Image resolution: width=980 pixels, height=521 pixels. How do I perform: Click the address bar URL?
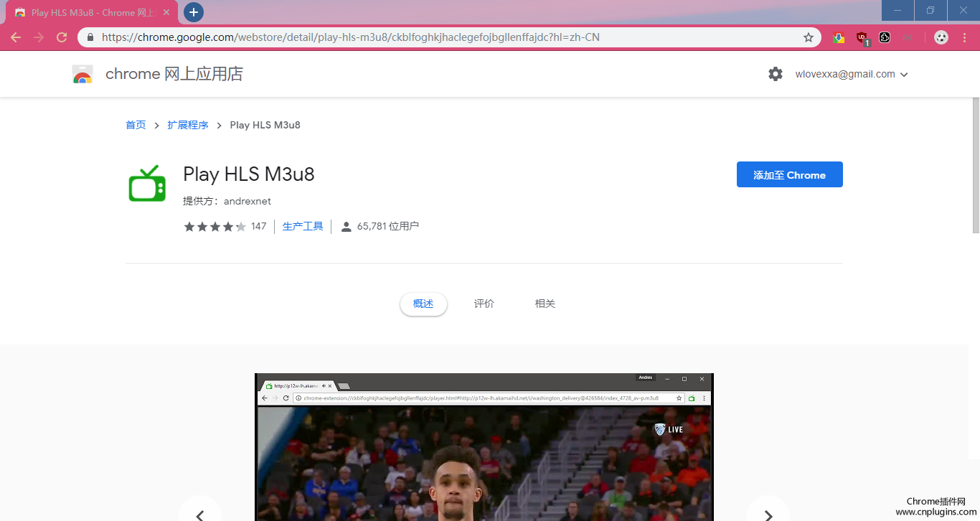pyautogui.click(x=350, y=37)
